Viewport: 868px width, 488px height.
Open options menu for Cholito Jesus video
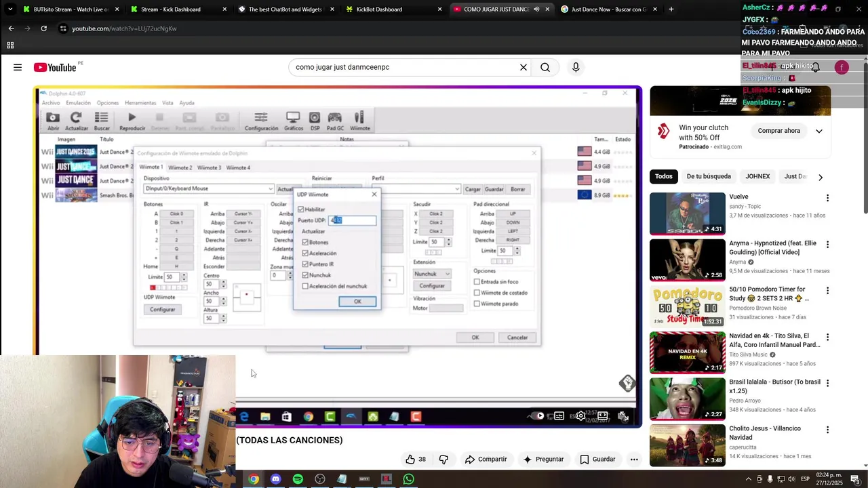point(827,430)
